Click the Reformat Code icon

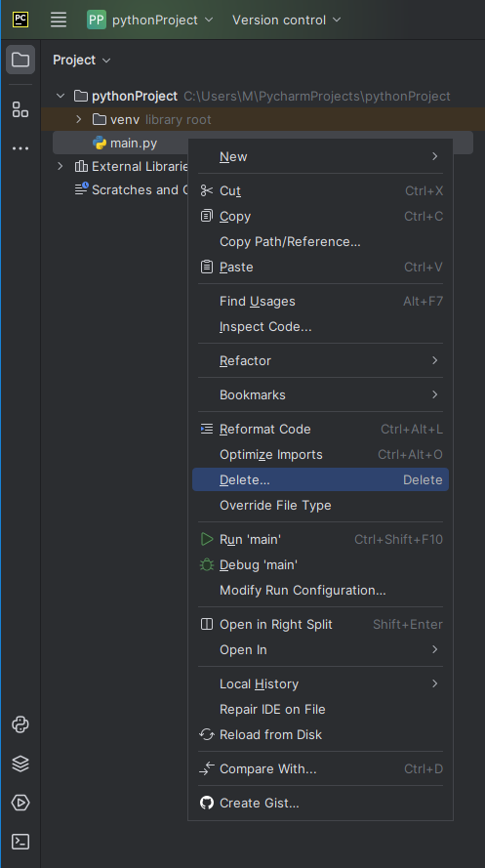pyautogui.click(x=207, y=429)
